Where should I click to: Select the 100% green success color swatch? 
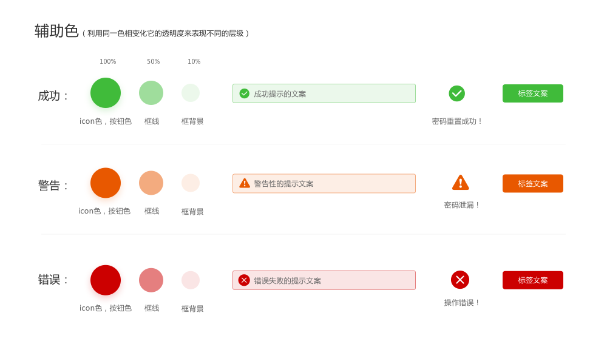point(106,93)
